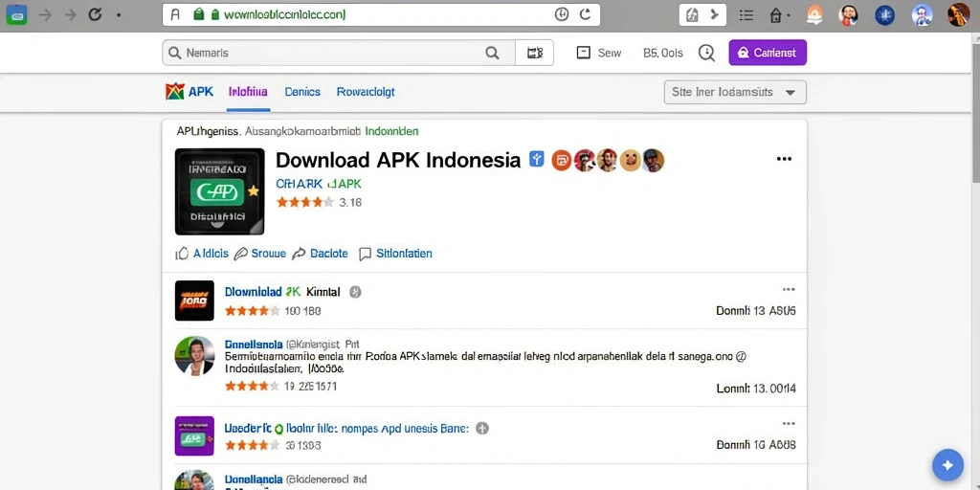980x490 pixels.
Task: Click the CHARK JAPK link
Action: 319,184
